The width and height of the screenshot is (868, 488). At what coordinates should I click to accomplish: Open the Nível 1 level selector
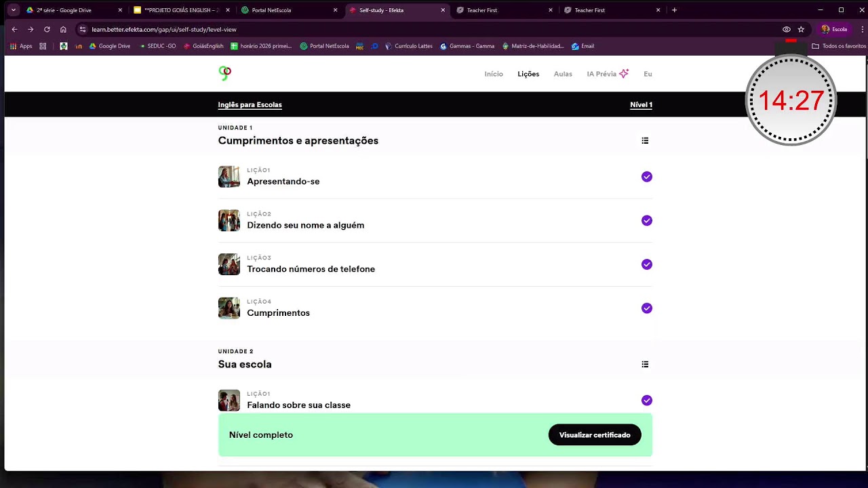[x=641, y=105]
